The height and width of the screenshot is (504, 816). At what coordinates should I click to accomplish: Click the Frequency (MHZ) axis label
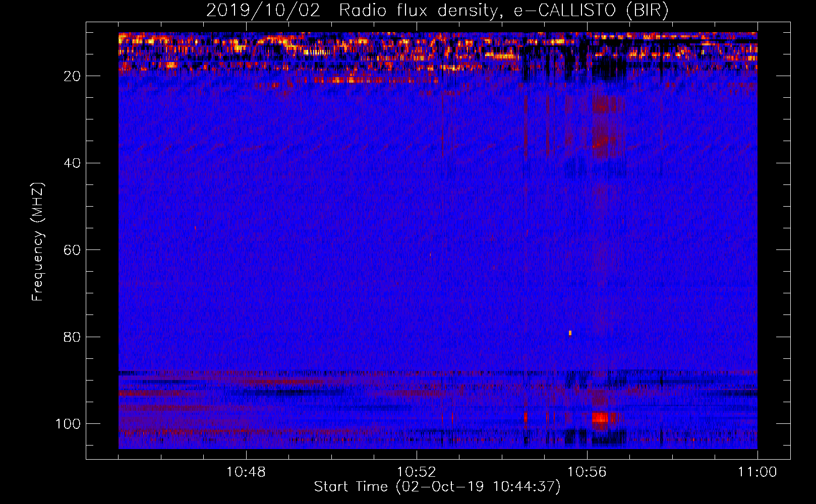click(x=38, y=241)
